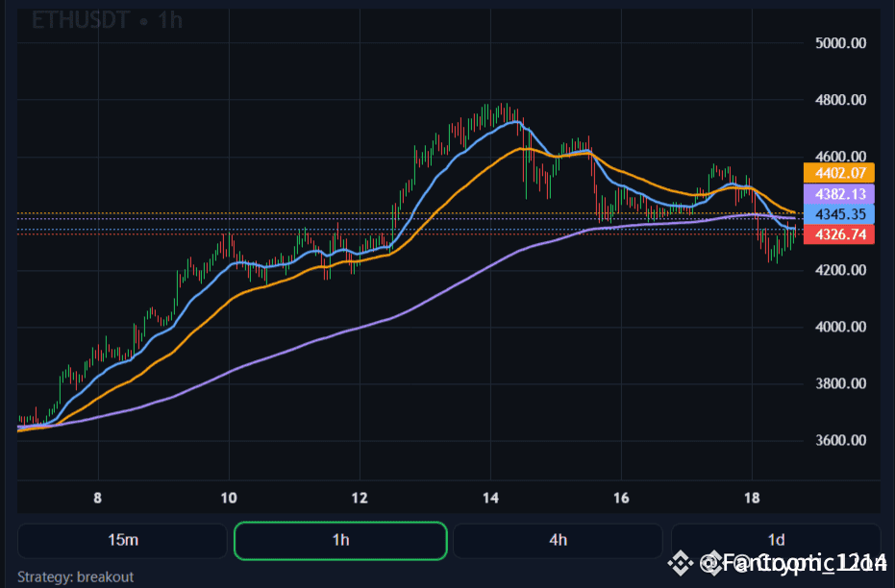Click the 4800.00 price axis label
Screen dimensions: 895x588
839,100
